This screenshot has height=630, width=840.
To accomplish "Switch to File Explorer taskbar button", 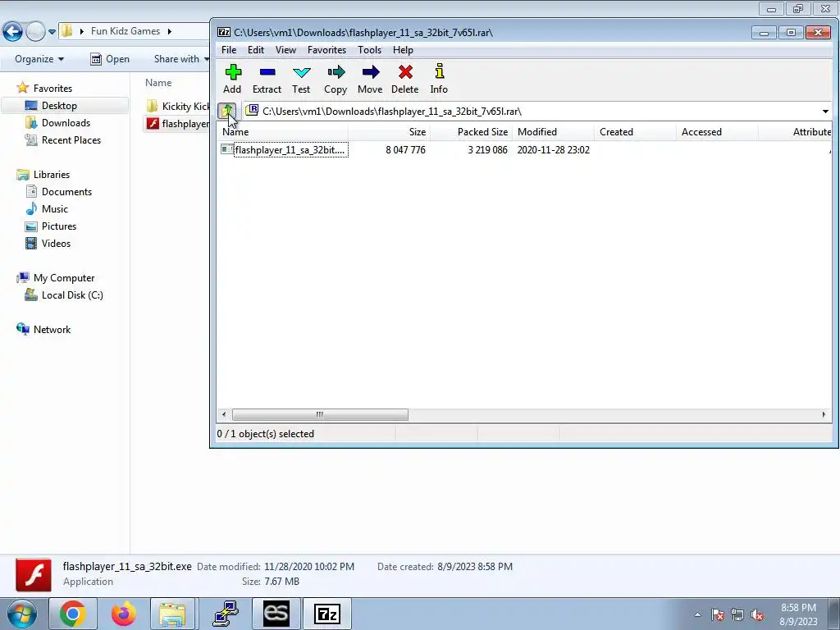I will click(172, 614).
